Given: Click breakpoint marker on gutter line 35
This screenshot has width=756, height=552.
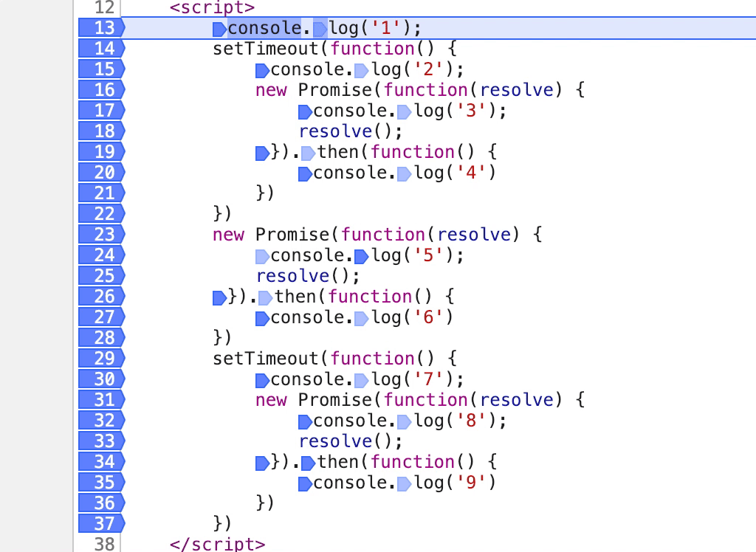Looking at the screenshot, I should (102, 482).
